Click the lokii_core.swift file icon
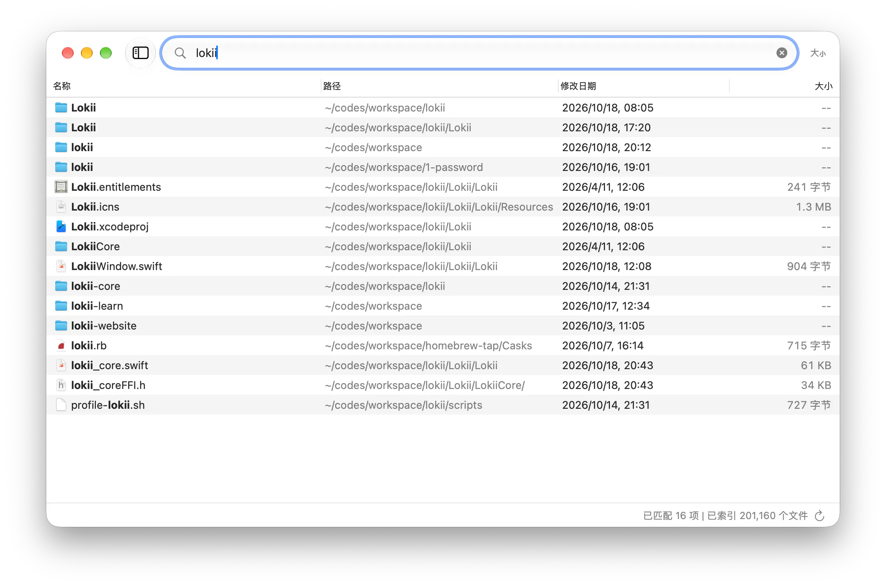Screen dimensions: 886x588 61,365
